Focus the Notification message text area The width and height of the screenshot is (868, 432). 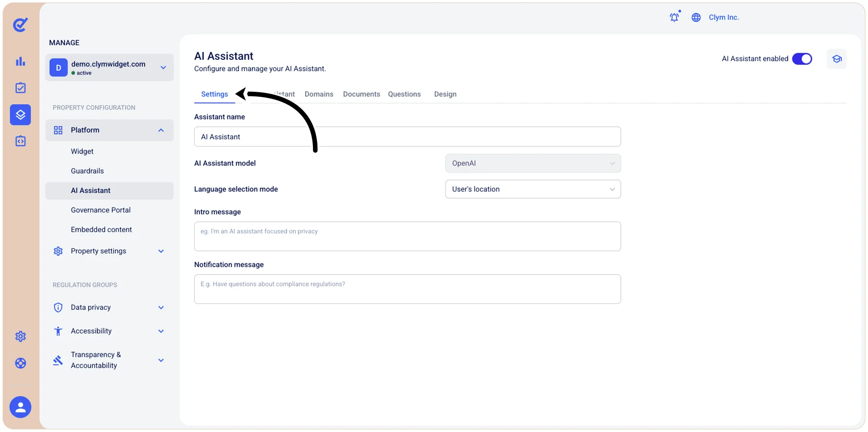click(x=408, y=289)
